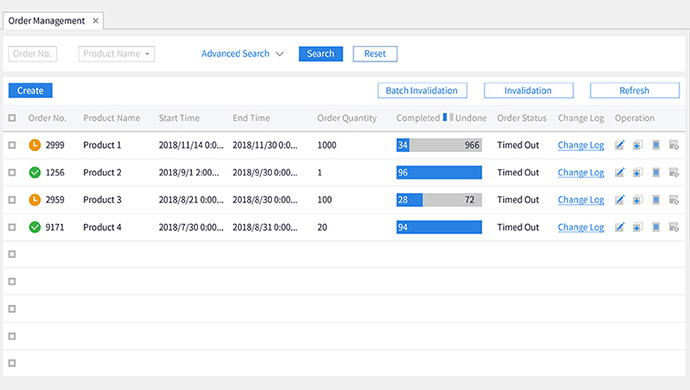Screen dimensions: 690x390
Task: Click the Search button
Action: point(321,54)
